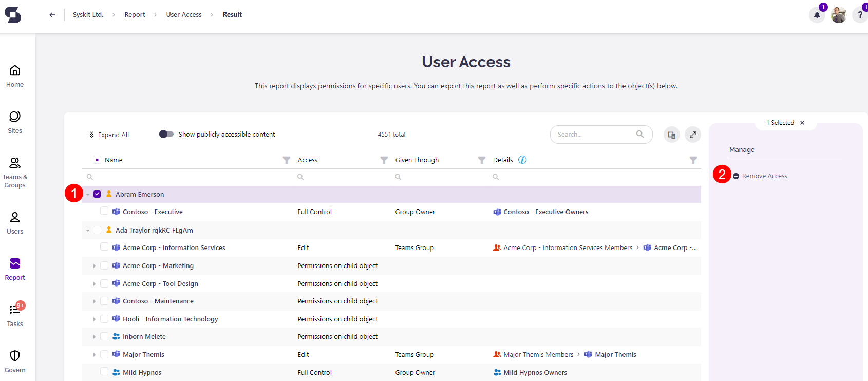Sort by the Given Through column header
This screenshot has height=381, width=868.
tap(417, 160)
